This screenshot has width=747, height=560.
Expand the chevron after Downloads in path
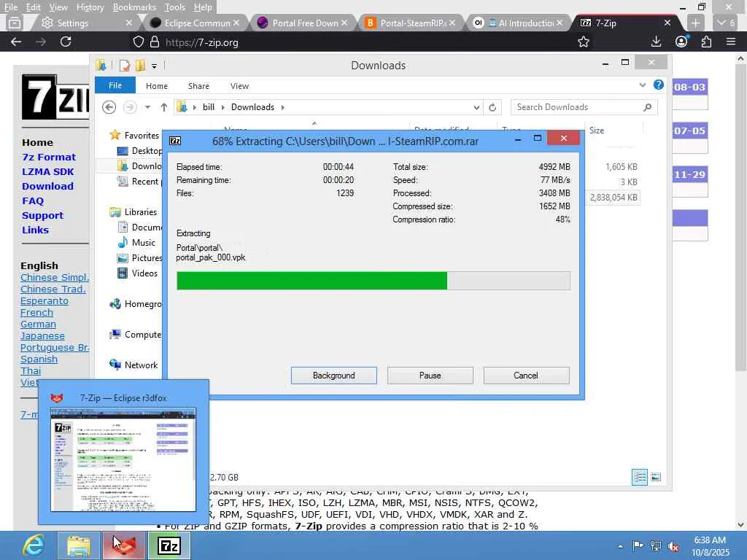(x=283, y=108)
